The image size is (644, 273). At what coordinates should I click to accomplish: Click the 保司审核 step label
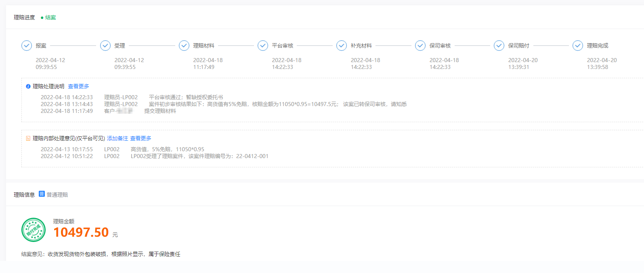coord(440,46)
